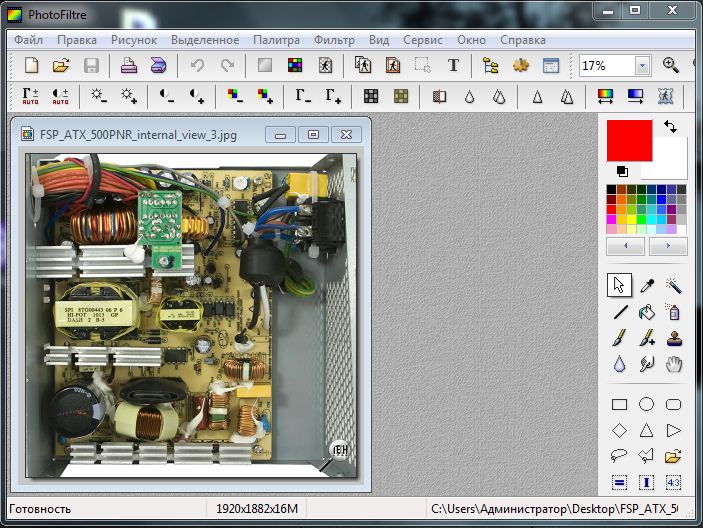Open the Рисунок menu
This screenshot has height=528, width=703.
tap(134, 40)
